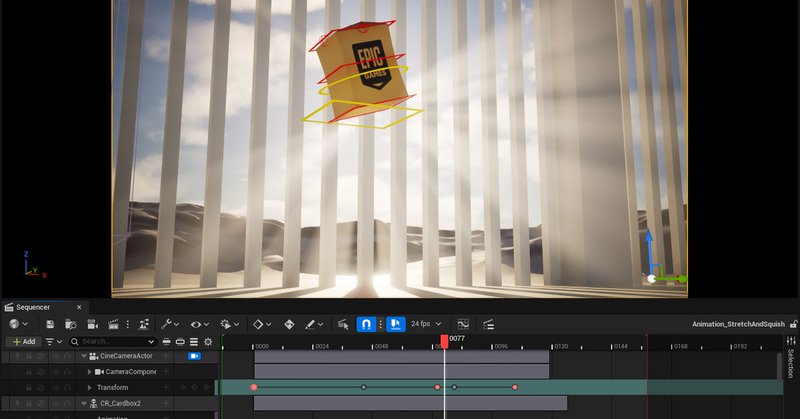Create a new camera from toolbar

(92, 324)
